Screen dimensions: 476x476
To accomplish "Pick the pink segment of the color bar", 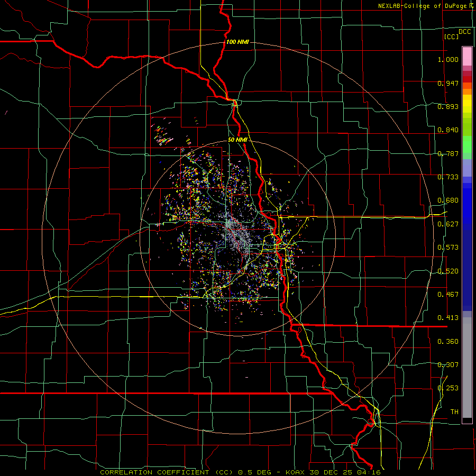I will click(x=467, y=56).
